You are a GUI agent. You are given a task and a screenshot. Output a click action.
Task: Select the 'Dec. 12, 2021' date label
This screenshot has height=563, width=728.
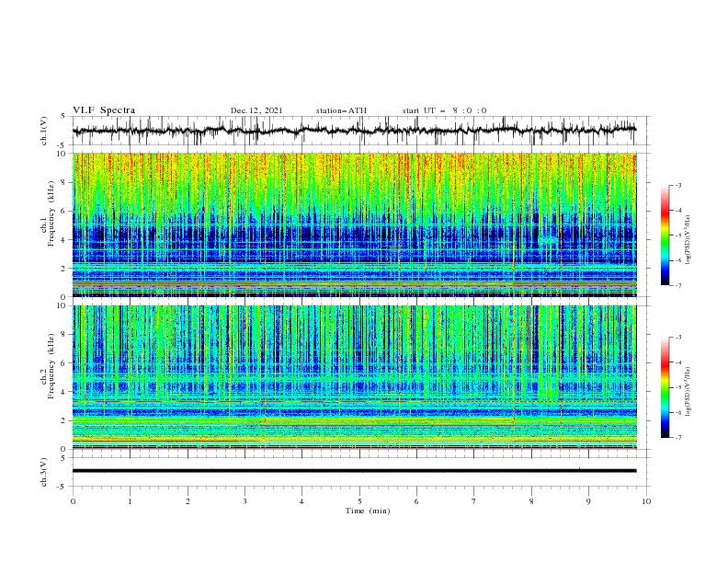pyautogui.click(x=256, y=110)
